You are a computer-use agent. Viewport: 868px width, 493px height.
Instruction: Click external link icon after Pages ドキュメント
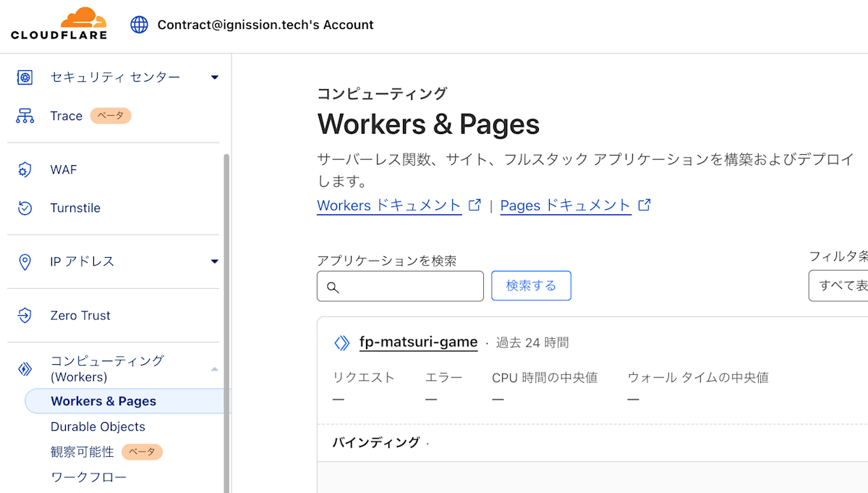(644, 205)
